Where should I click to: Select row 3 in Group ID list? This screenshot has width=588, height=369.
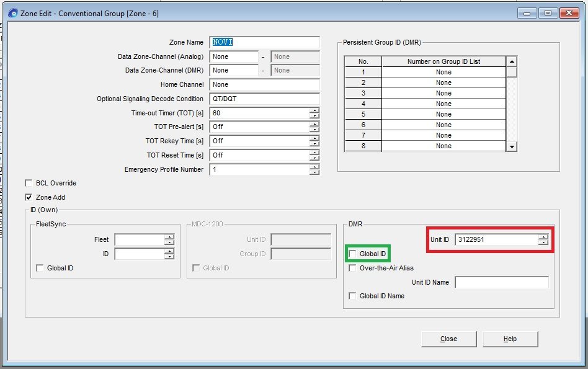click(x=443, y=93)
